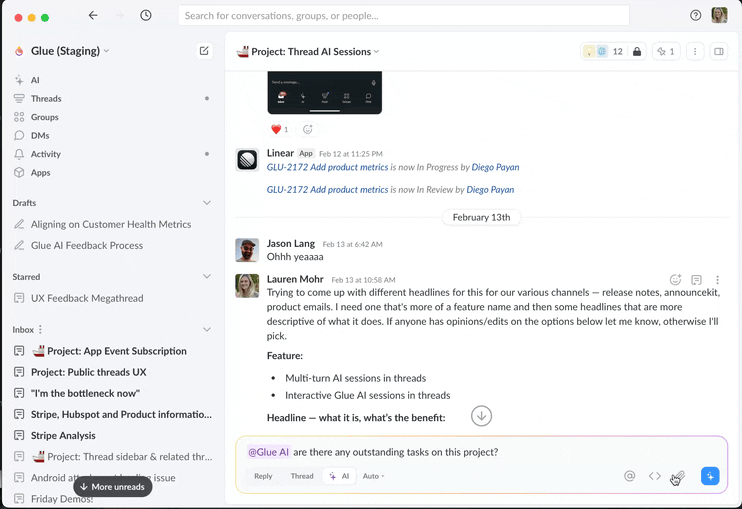Click the help question mark icon
Image resolution: width=742 pixels, height=509 pixels.
click(696, 16)
